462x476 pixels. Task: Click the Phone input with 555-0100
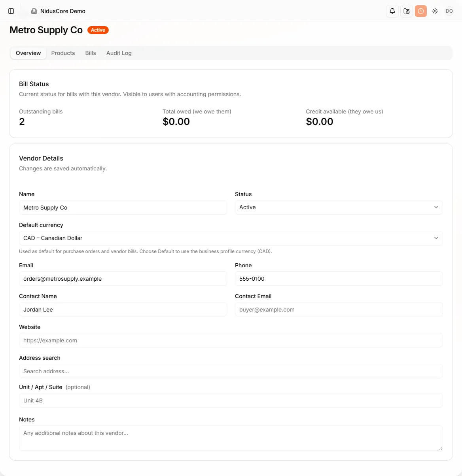pyautogui.click(x=339, y=278)
